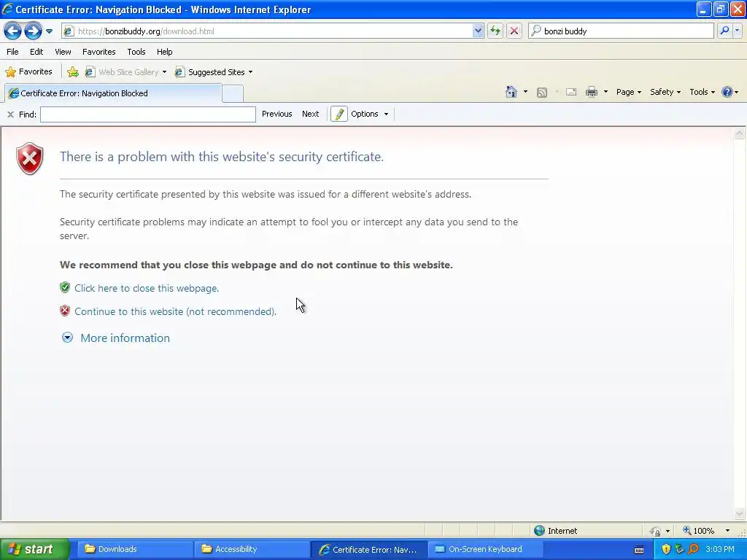747x560 pixels.
Task: Click the Protected Mode status bar icon
Action: click(x=656, y=531)
